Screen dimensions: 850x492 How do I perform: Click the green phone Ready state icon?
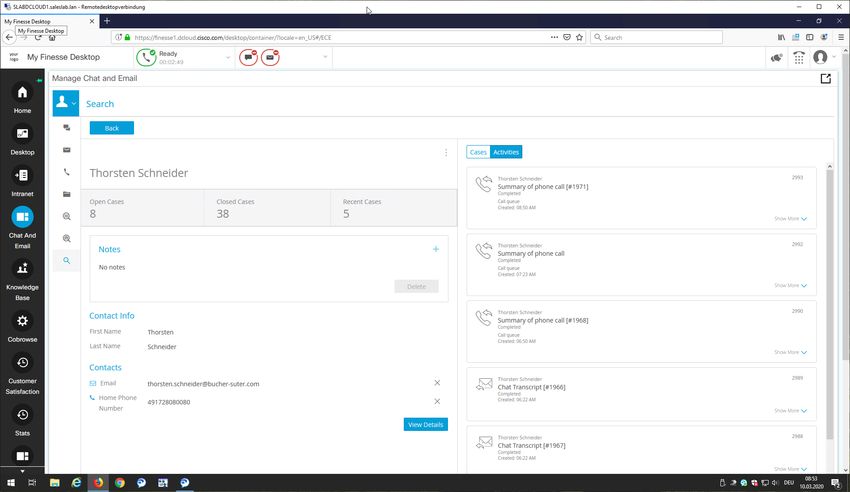[x=146, y=57]
